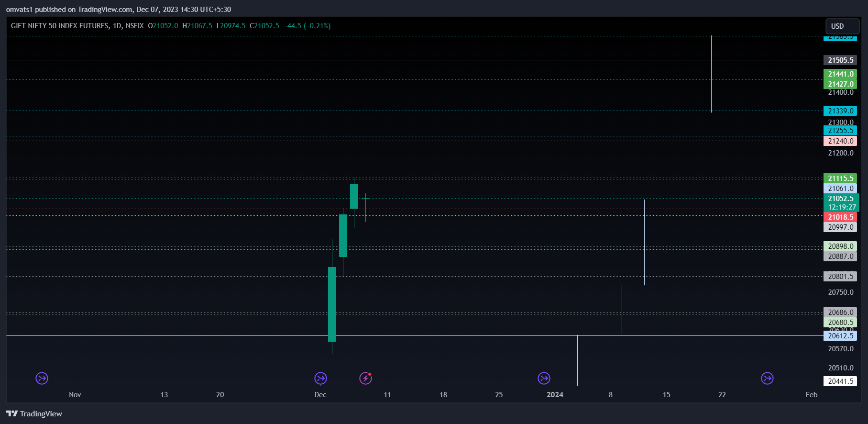The height and width of the screenshot is (424, 868).
Task: Click the 20887.0 price label
Action: (840, 257)
